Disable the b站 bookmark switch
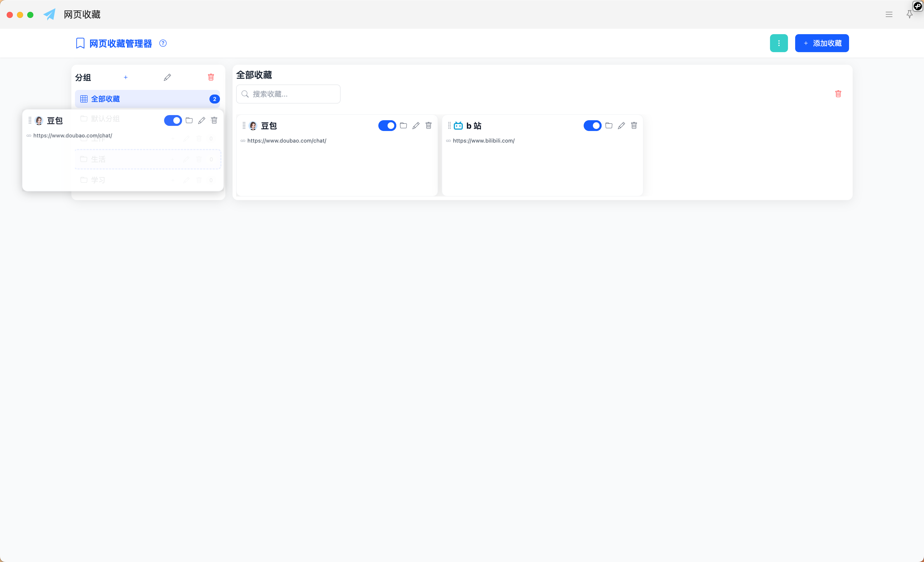Viewport: 924px width, 562px height. pyautogui.click(x=592, y=125)
